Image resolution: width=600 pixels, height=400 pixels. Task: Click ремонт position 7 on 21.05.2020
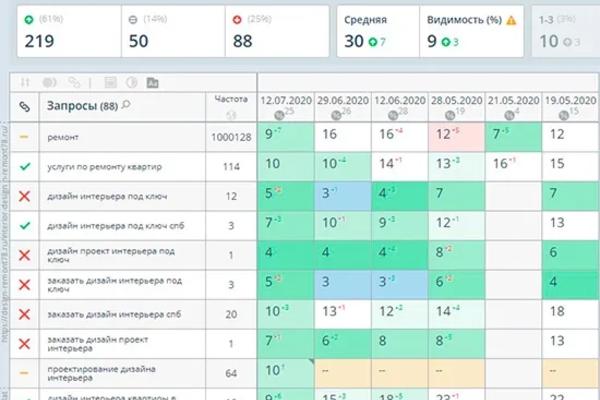pos(513,137)
